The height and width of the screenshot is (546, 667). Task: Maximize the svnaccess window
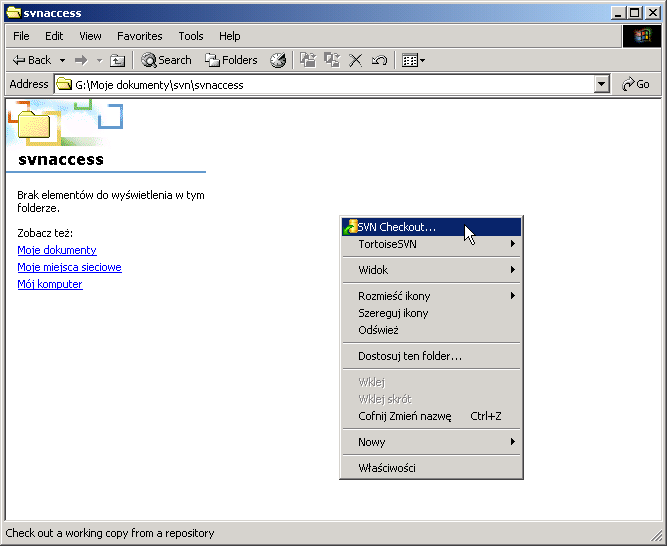point(634,13)
